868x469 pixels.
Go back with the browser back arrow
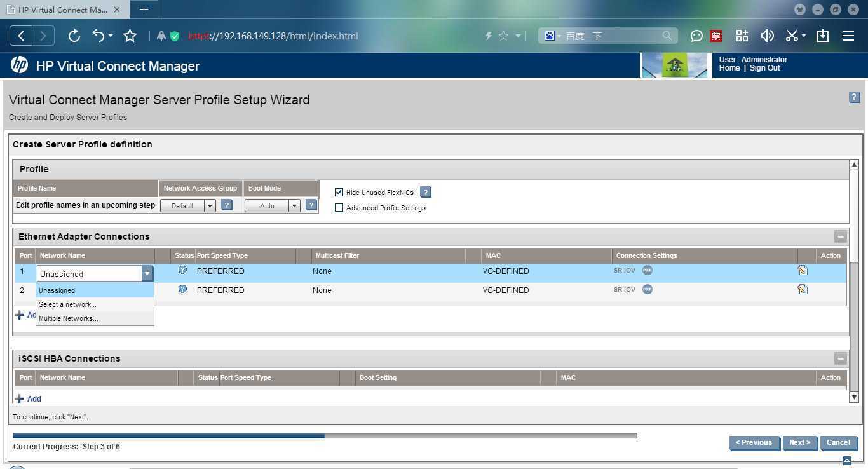(x=21, y=36)
